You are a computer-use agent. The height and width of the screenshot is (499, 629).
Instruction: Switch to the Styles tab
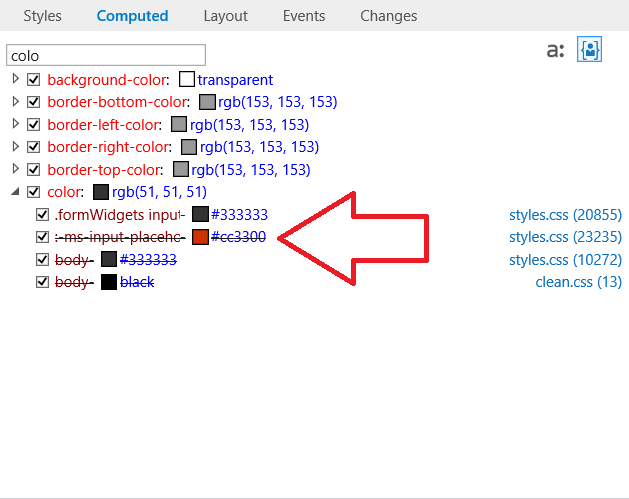tap(43, 16)
